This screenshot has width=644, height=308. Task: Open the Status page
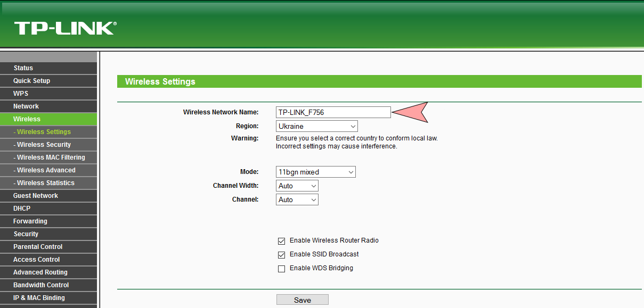click(23, 68)
